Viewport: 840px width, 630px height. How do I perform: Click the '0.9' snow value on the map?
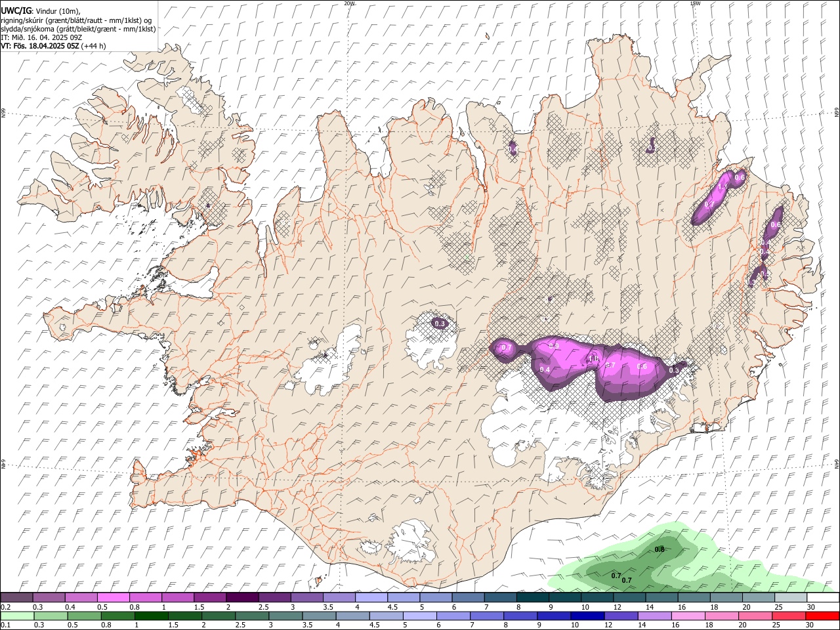[554, 346]
